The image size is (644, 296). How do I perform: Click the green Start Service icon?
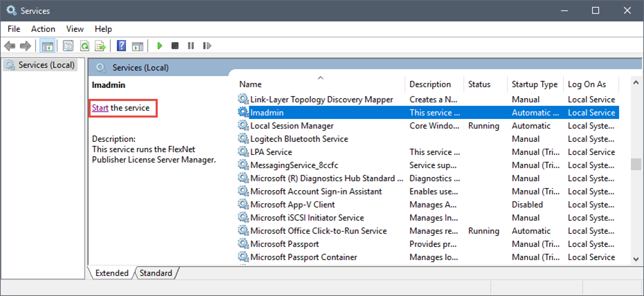click(x=160, y=46)
